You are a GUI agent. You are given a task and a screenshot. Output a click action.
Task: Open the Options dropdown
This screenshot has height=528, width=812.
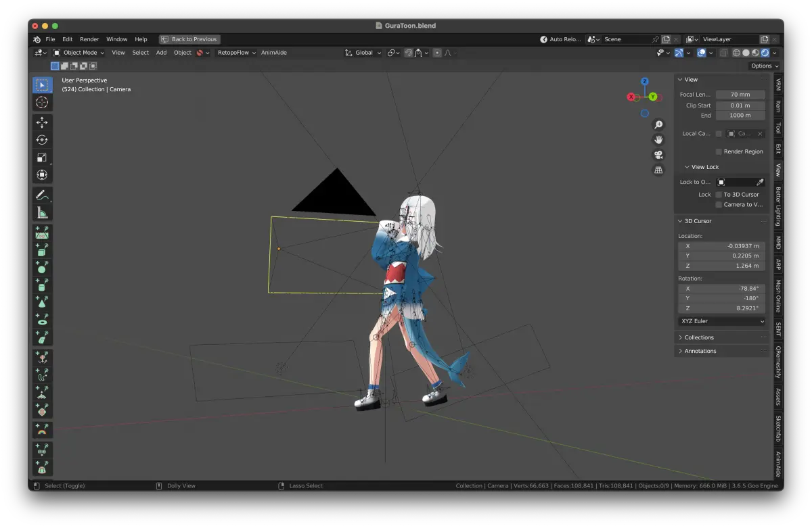(765, 66)
